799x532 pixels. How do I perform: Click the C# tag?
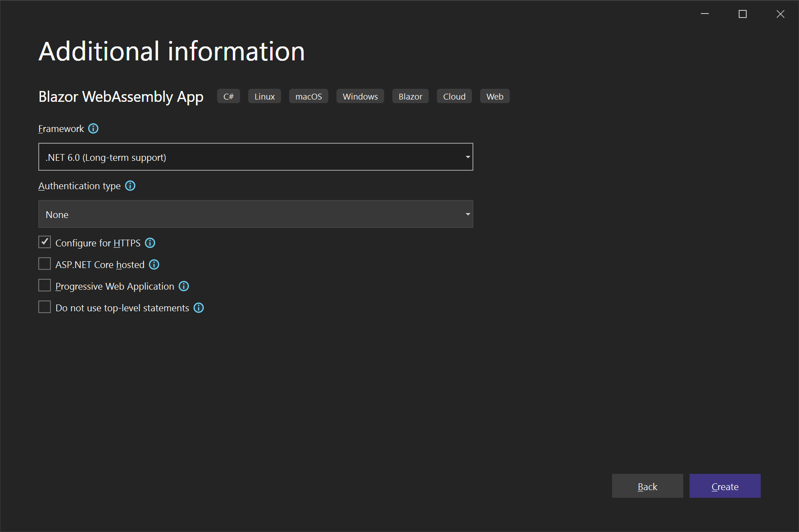pyautogui.click(x=228, y=96)
